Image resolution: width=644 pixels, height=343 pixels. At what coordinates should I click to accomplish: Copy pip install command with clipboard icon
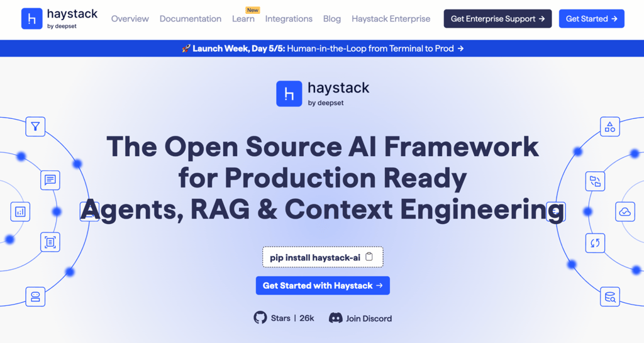click(x=369, y=257)
